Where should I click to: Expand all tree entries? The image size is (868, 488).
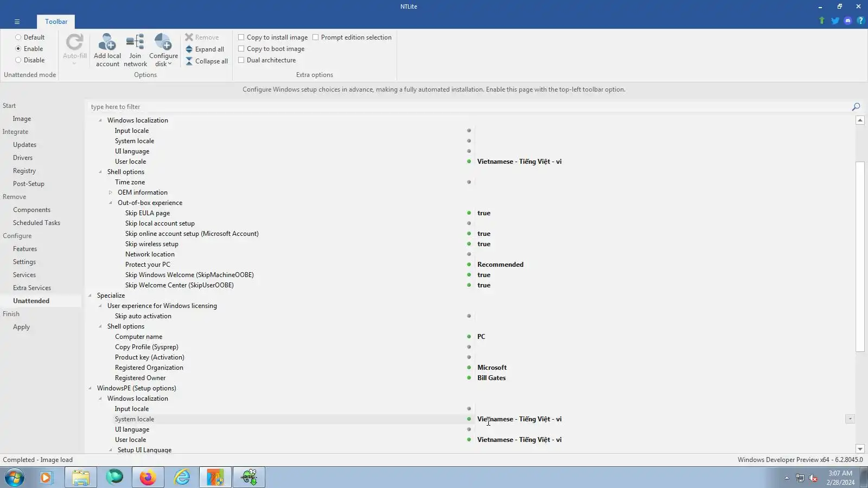point(205,49)
